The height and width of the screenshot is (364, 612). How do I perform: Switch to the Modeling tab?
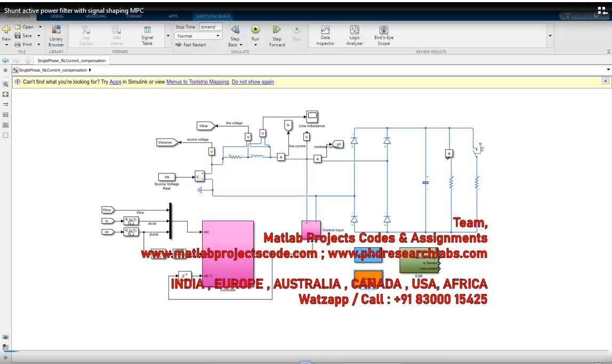(96, 17)
